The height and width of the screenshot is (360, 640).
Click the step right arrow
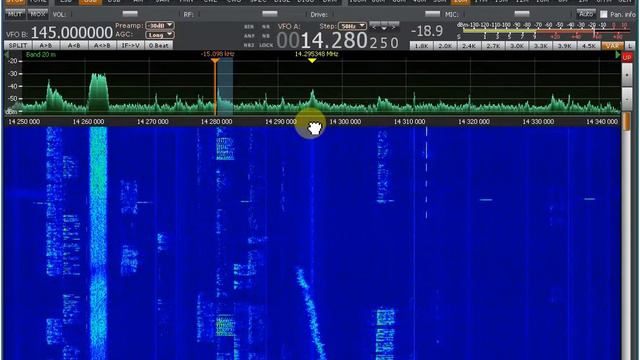[x=394, y=27]
